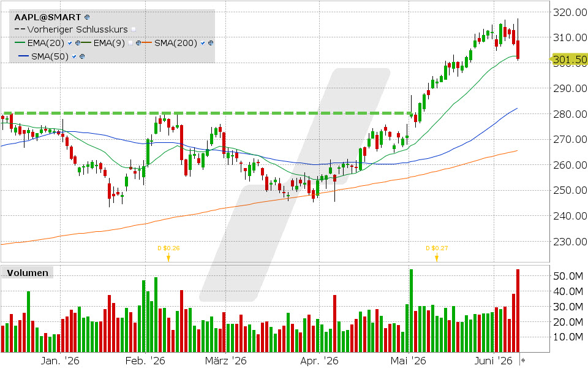Click the Jan. '26 date axis label
This screenshot has width=588, height=368.
[60, 361]
